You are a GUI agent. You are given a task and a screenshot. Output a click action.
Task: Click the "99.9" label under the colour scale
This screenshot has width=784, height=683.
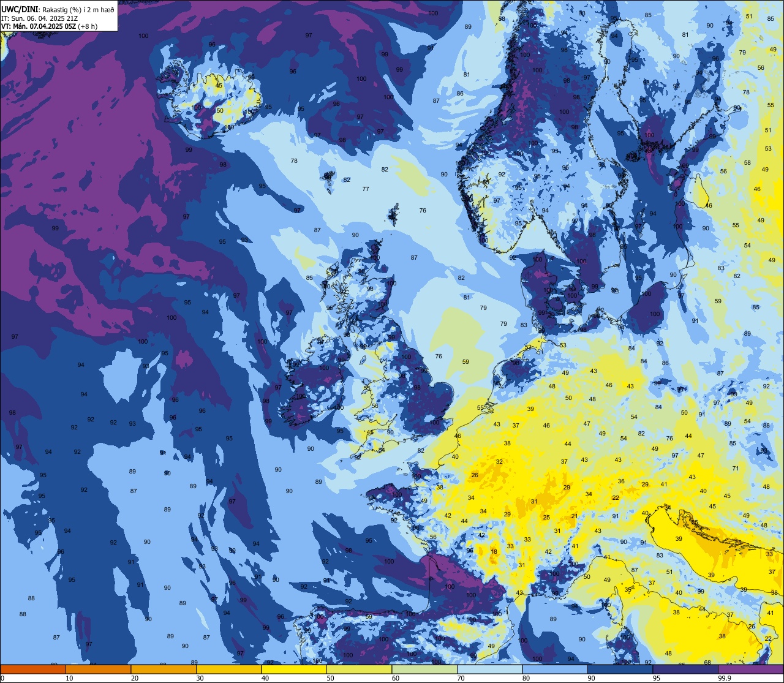725,678
